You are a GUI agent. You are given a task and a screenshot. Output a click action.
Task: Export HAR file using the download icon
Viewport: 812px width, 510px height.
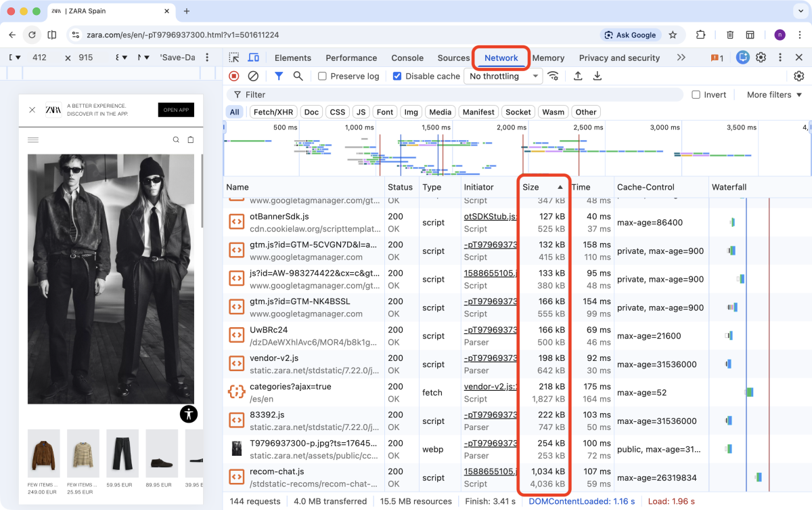[x=597, y=76]
